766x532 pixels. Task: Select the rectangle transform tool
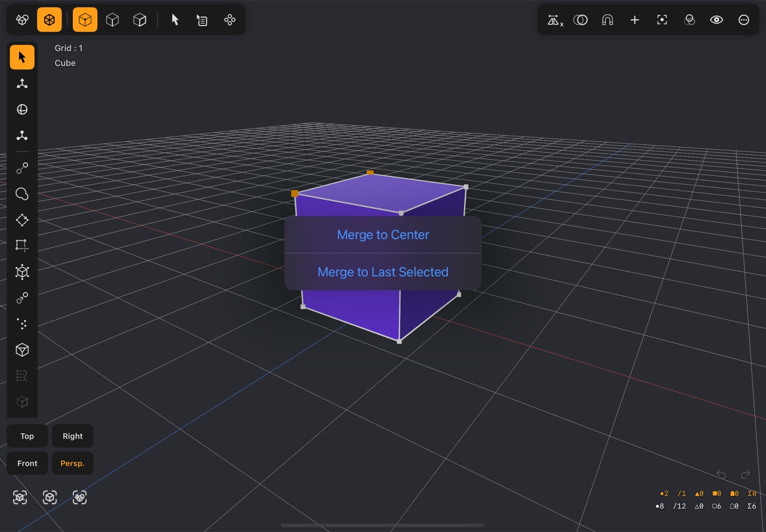22,245
